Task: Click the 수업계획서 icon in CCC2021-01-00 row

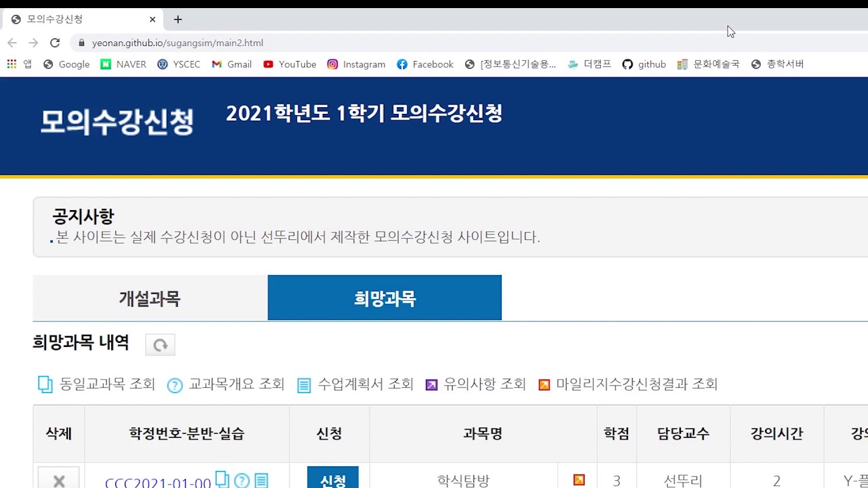Action: tap(261, 481)
